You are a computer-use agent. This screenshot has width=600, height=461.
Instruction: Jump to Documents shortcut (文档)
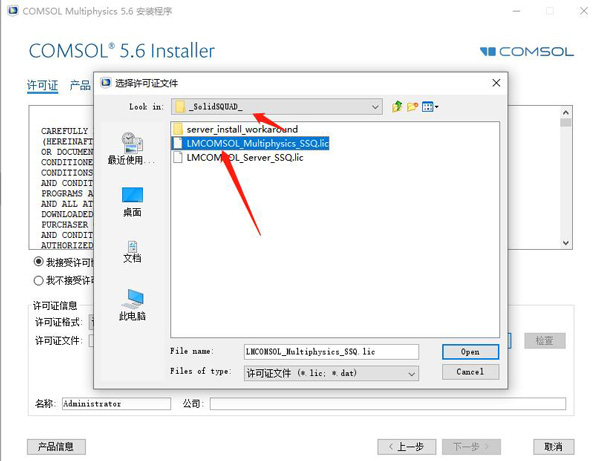(132, 252)
